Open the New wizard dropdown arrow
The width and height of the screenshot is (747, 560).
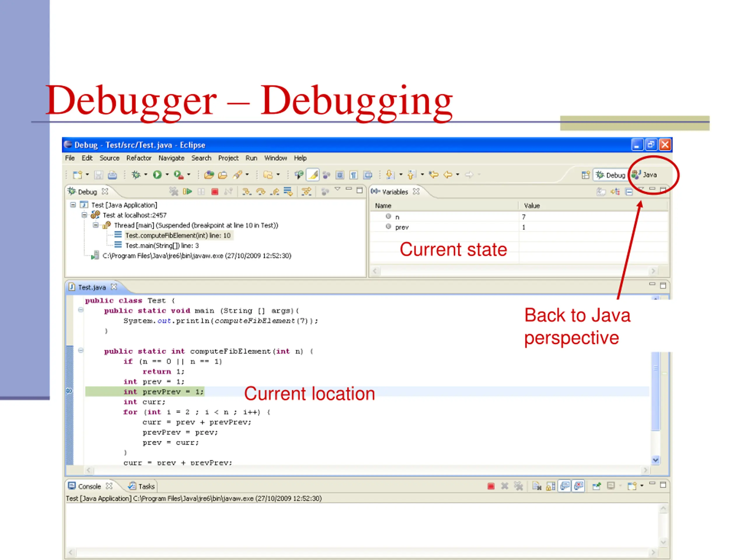(87, 174)
